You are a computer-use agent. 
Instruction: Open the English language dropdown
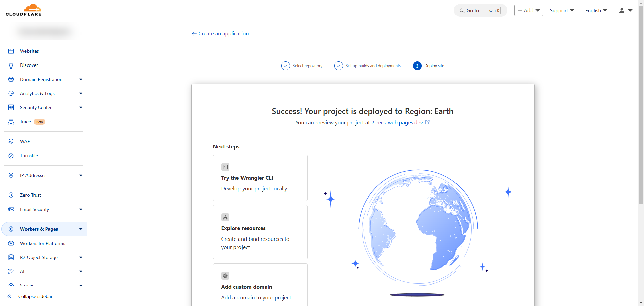pyautogui.click(x=596, y=11)
